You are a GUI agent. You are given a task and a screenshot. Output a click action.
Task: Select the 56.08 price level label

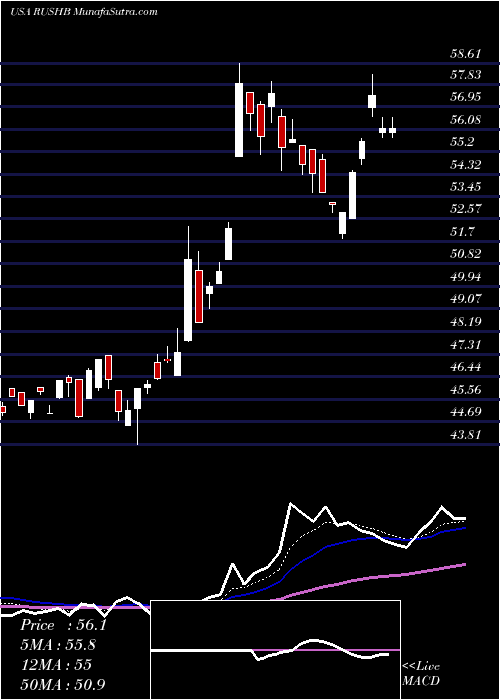466,120
